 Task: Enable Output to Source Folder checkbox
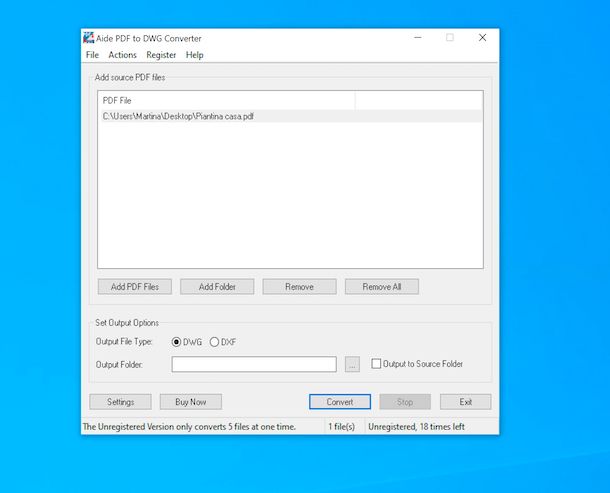(376, 364)
